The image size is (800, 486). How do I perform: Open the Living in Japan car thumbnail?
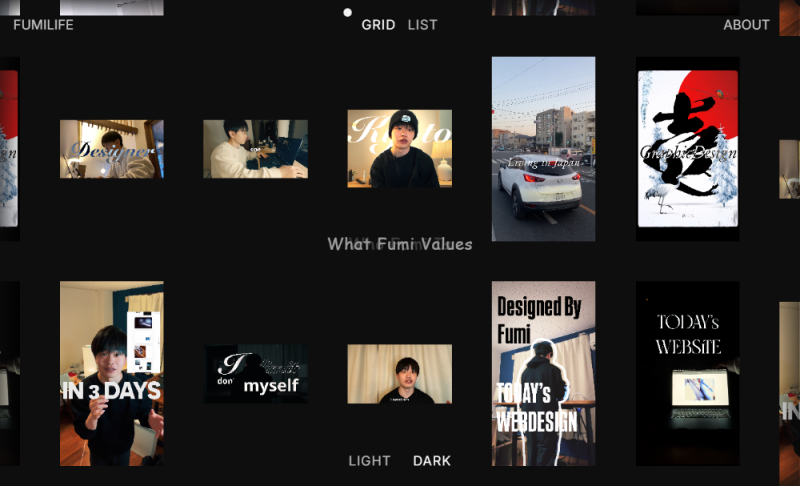[x=543, y=149]
